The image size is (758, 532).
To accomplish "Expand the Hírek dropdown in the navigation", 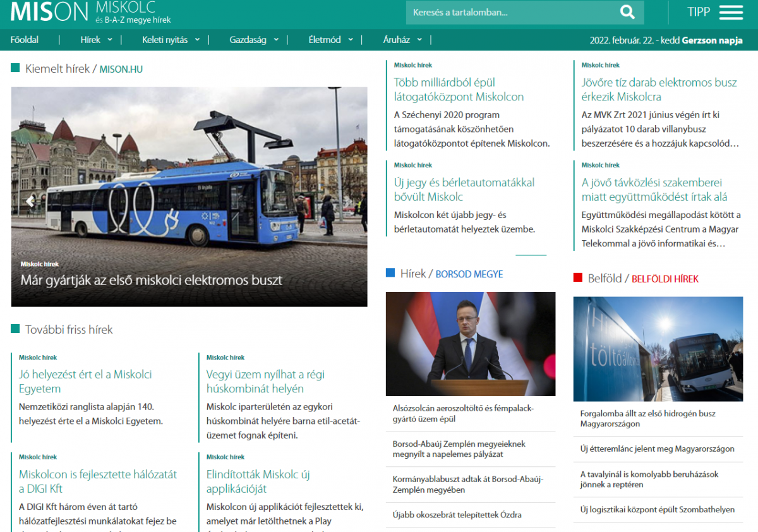I will (x=109, y=39).
